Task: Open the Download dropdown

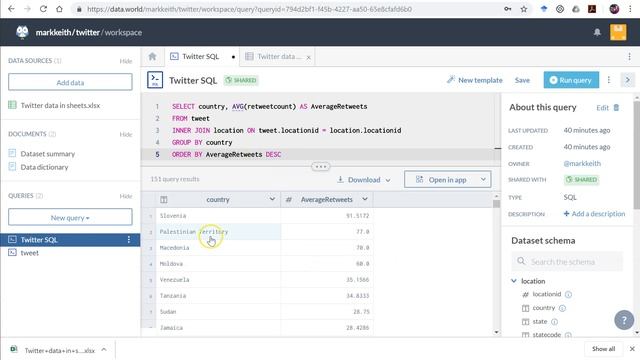Action: tap(364, 180)
